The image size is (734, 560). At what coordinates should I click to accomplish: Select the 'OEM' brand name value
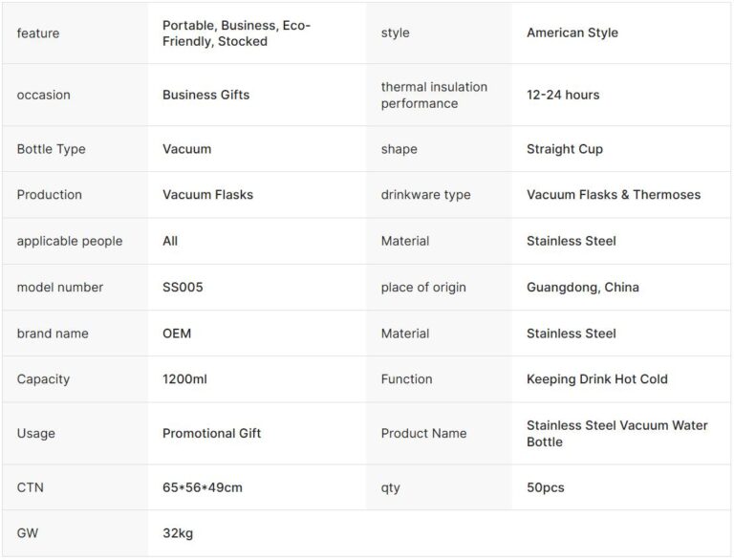pos(177,334)
